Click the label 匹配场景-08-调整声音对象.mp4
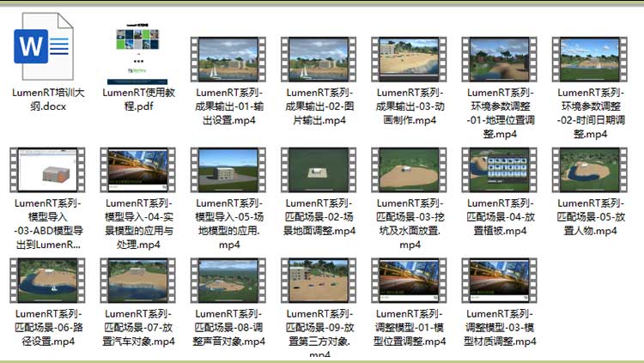644x363 pixels. pyautogui.click(x=229, y=327)
